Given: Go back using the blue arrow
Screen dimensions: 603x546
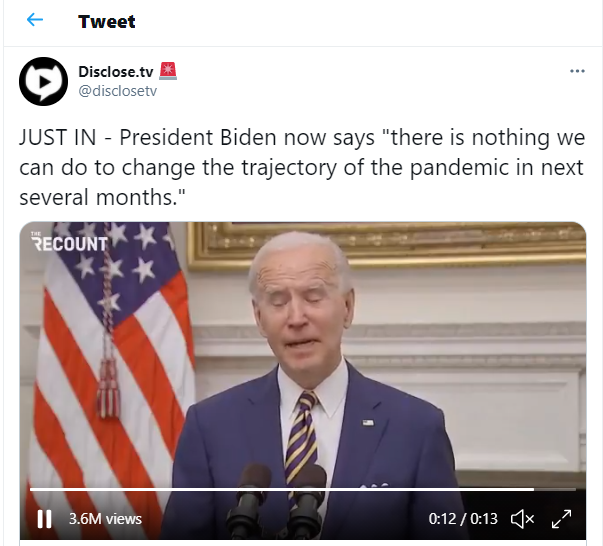Looking at the screenshot, I should pos(35,20).
